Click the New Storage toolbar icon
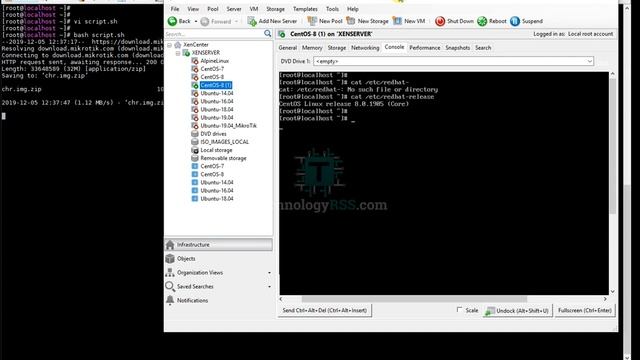The height and width of the screenshot is (360, 640). (351, 21)
